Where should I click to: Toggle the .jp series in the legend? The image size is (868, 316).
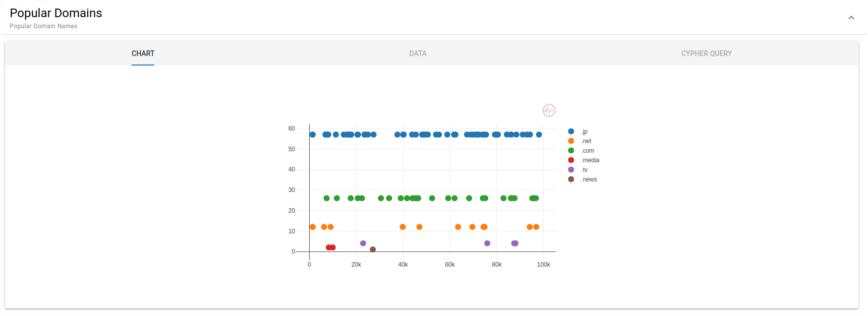584,132
